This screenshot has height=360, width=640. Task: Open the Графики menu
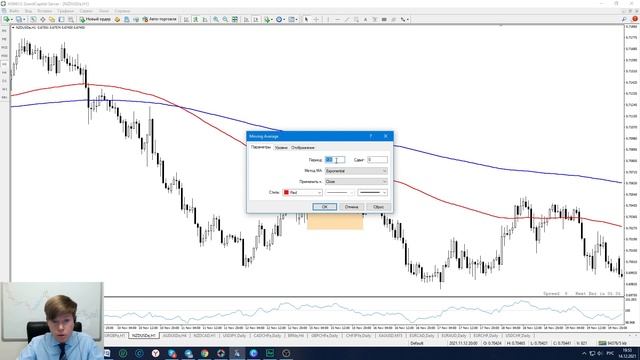tap(65, 11)
